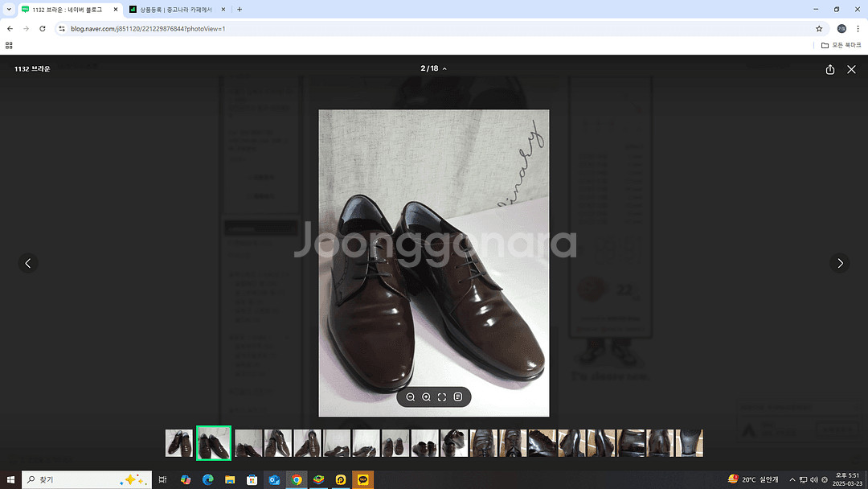Select the first thumbnail in the strip
Screen dimensions: 868x489
coord(178,443)
